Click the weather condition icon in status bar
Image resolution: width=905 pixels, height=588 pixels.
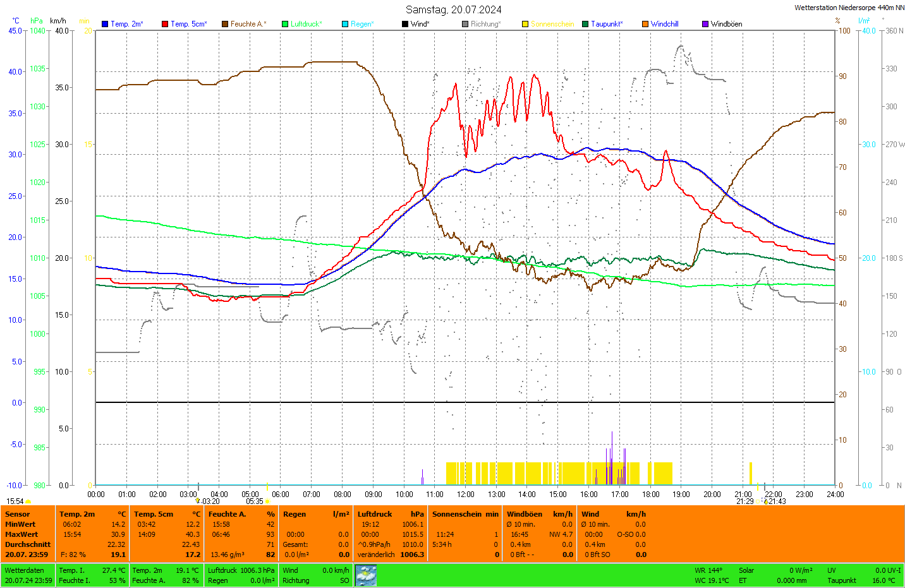click(366, 575)
